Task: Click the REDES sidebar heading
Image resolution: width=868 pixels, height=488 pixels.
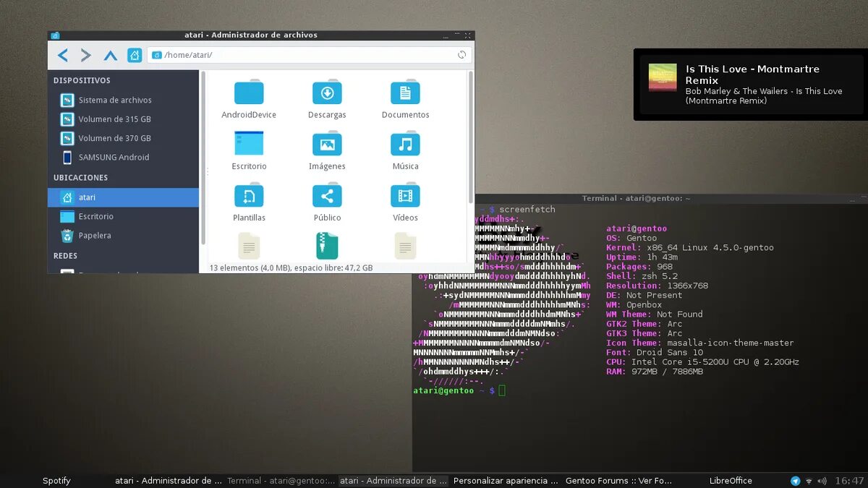Action: pos(65,255)
